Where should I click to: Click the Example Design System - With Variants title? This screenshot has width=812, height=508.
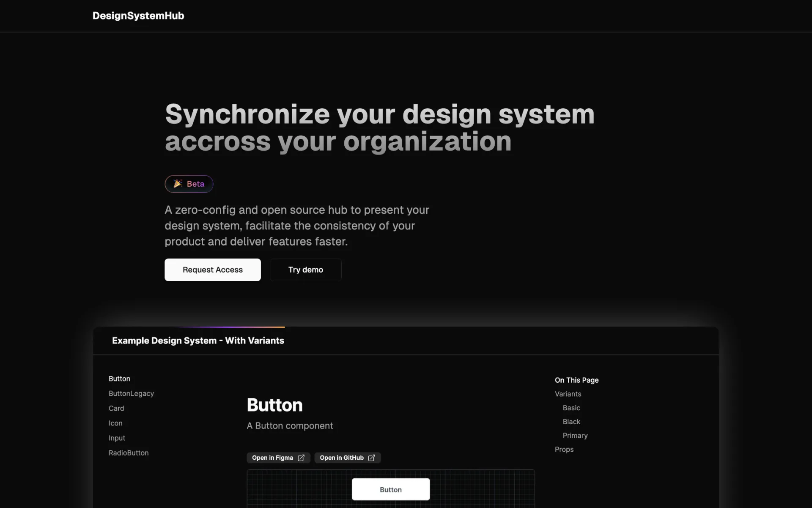198,340
